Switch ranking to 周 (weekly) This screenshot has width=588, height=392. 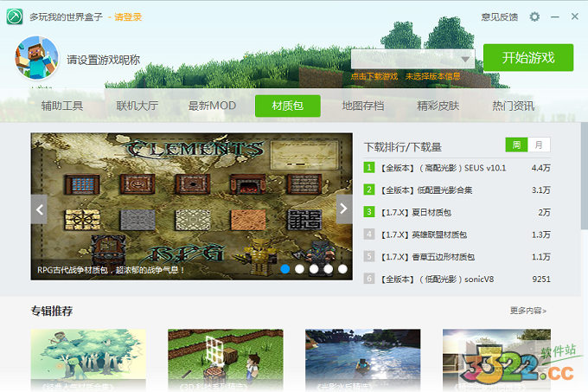click(516, 145)
